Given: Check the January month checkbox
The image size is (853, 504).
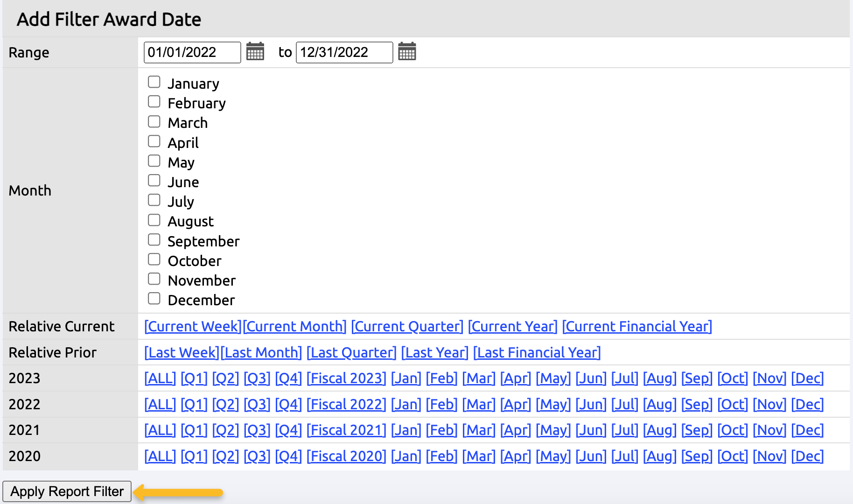Looking at the screenshot, I should click(x=154, y=82).
